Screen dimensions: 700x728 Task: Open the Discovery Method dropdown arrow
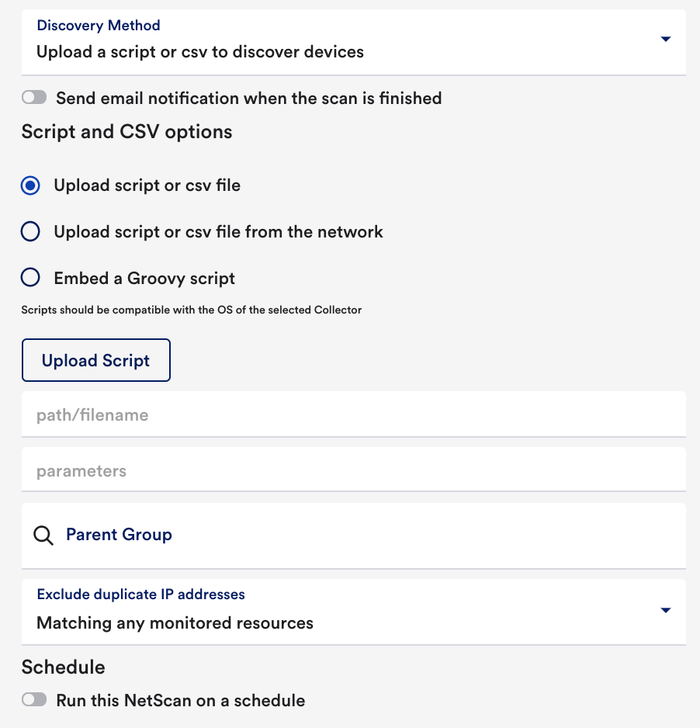(666, 39)
